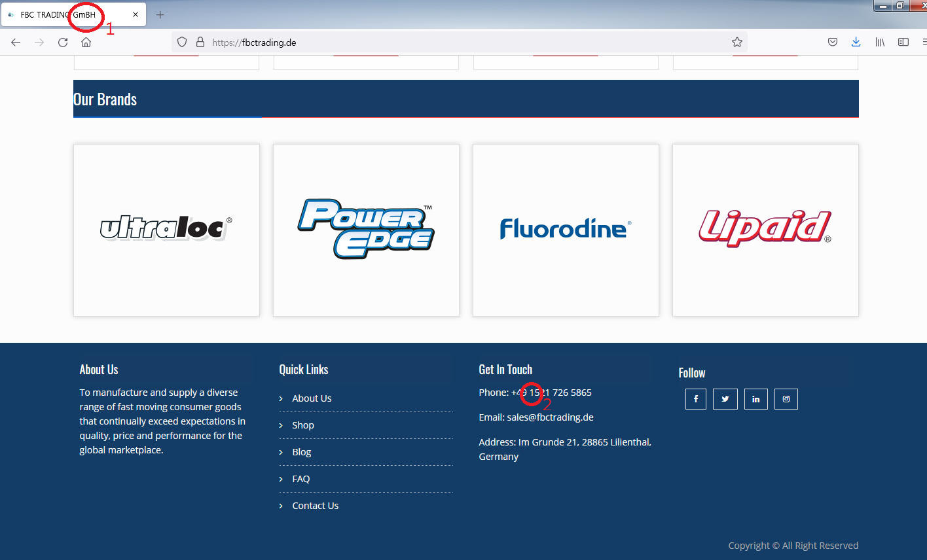Open tracking protection shield icon
Image resolution: width=927 pixels, height=560 pixels.
(182, 43)
